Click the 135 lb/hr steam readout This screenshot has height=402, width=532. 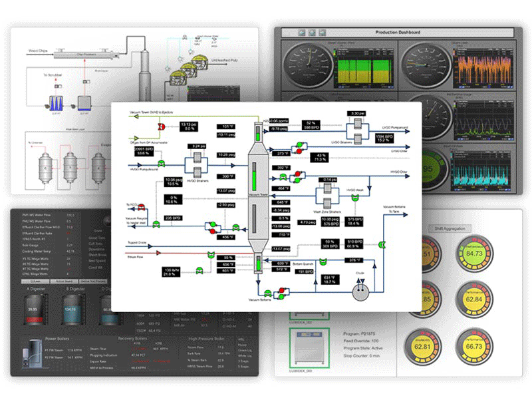tap(171, 272)
